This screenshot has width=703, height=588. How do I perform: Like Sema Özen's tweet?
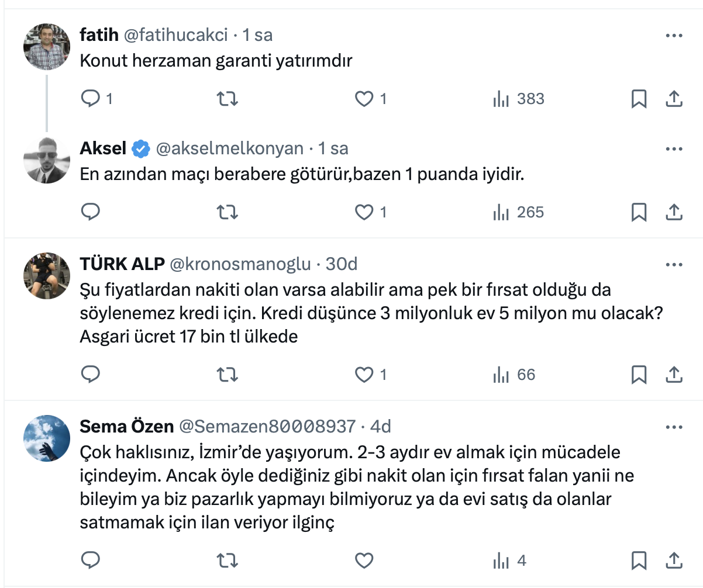point(364,561)
